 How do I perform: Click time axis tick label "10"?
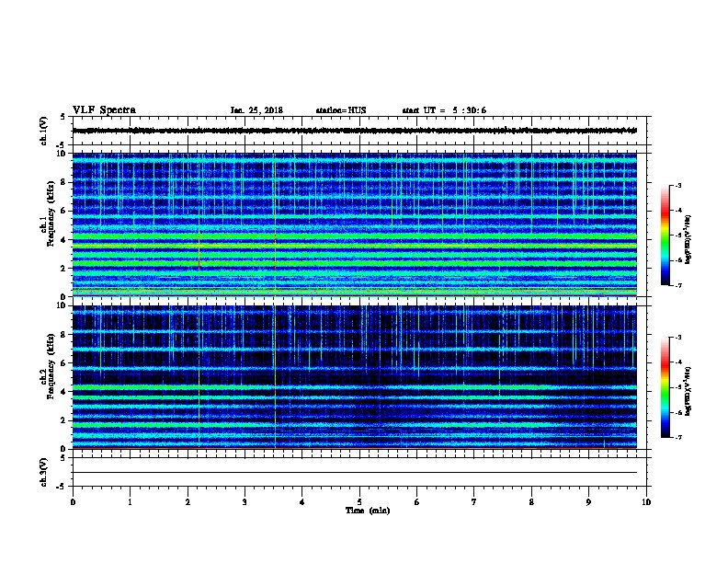pos(646,502)
